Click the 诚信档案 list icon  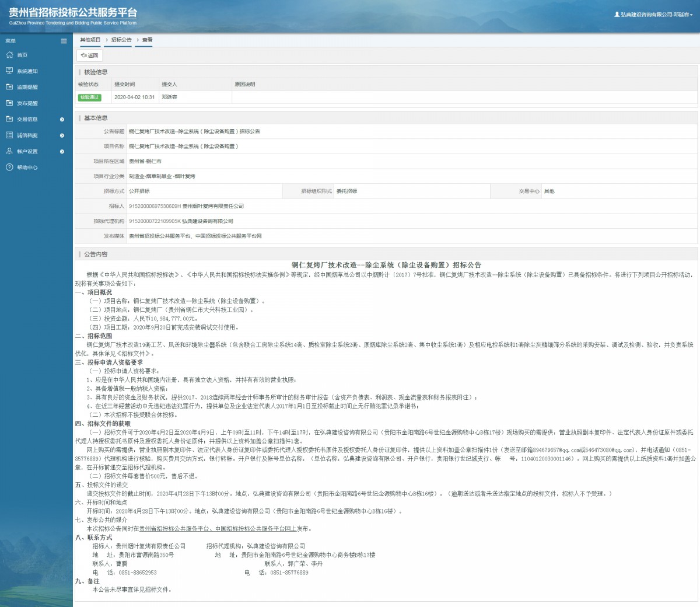point(9,135)
